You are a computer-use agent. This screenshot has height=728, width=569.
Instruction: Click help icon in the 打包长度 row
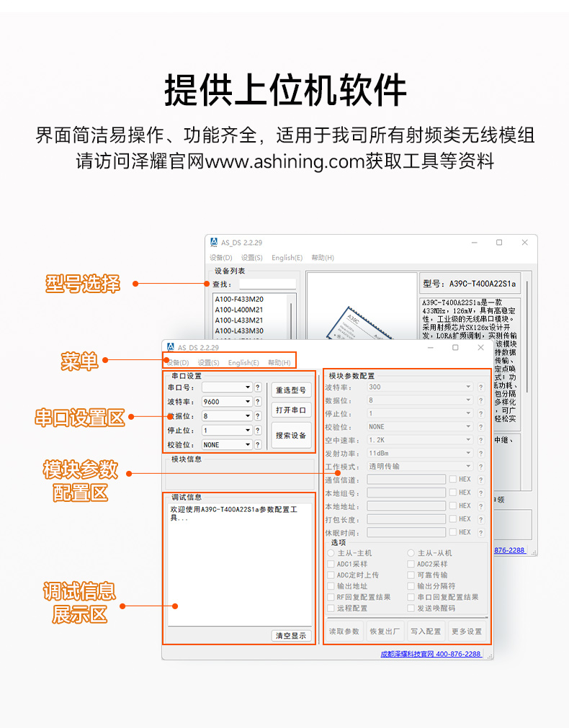480,519
